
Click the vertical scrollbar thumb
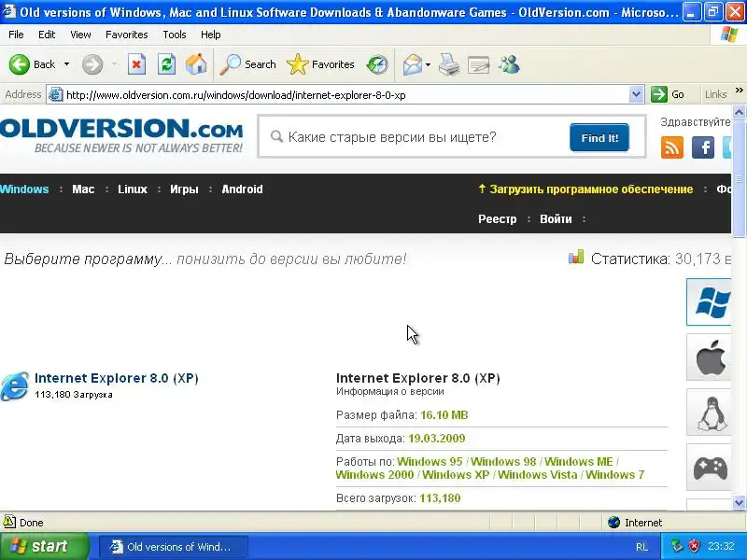739,178
